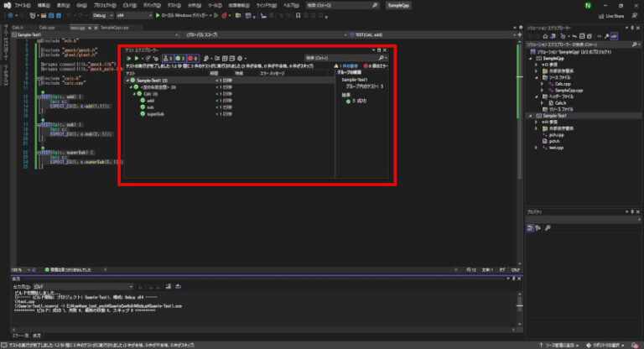Click the green N account avatar
644x349 pixels.
click(x=588, y=5)
